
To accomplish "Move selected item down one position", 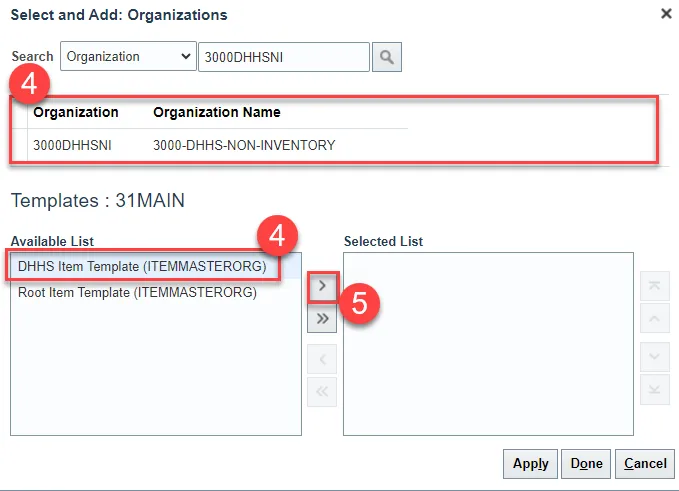I will click(x=654, y=356).
